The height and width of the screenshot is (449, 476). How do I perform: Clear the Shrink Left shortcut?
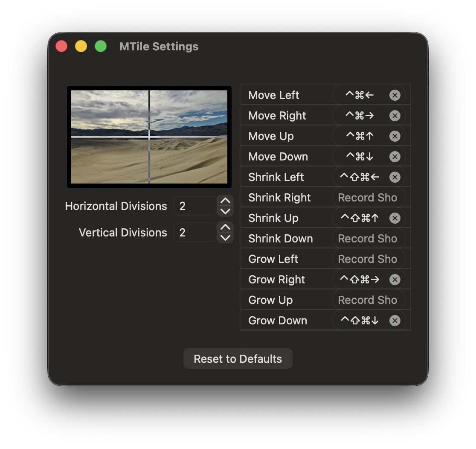coord(395,177)
